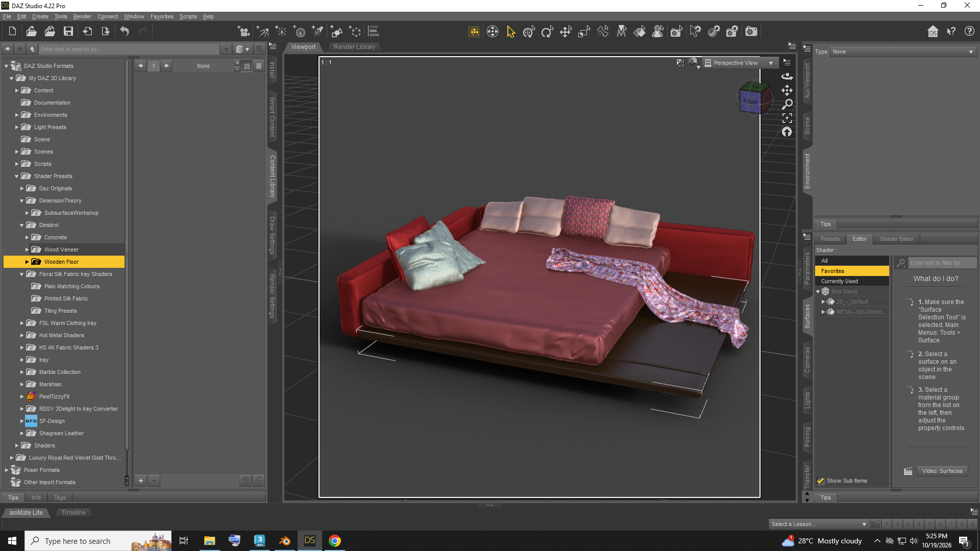
Task: Select the ActivePose bone tool icon
Action: 603,32
